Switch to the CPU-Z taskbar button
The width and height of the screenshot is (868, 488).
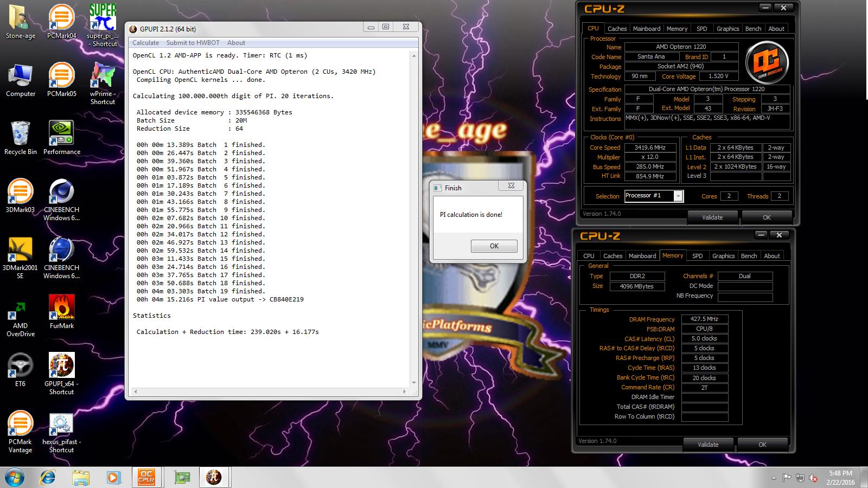click(147, 478)
